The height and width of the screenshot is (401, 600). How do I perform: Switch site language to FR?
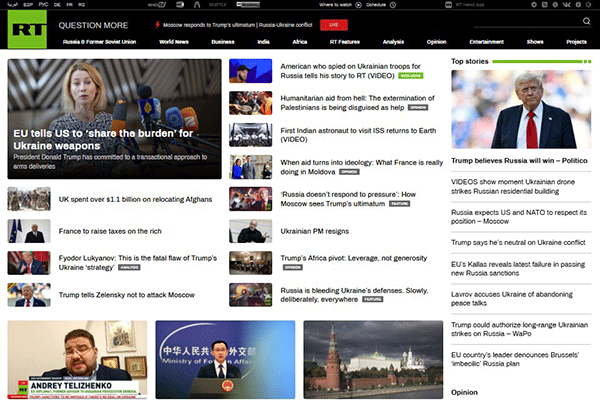coord(69,5)
